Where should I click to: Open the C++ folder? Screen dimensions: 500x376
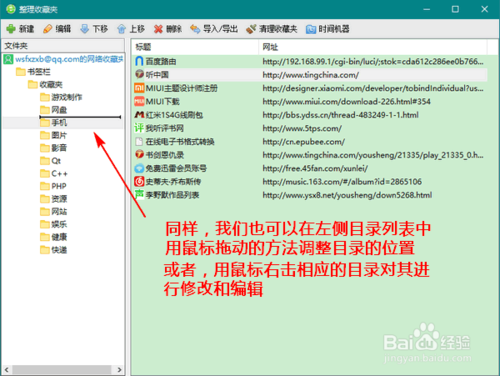tap(54, 173)
